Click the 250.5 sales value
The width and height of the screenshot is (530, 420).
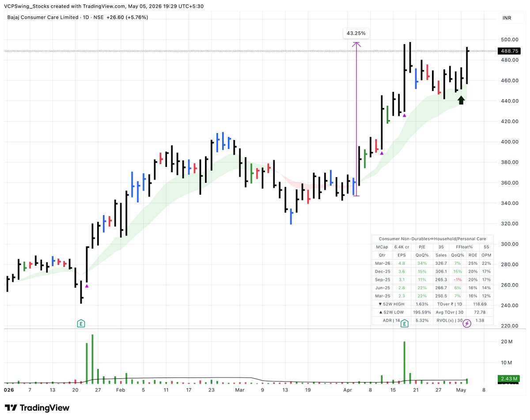point(440,296)
